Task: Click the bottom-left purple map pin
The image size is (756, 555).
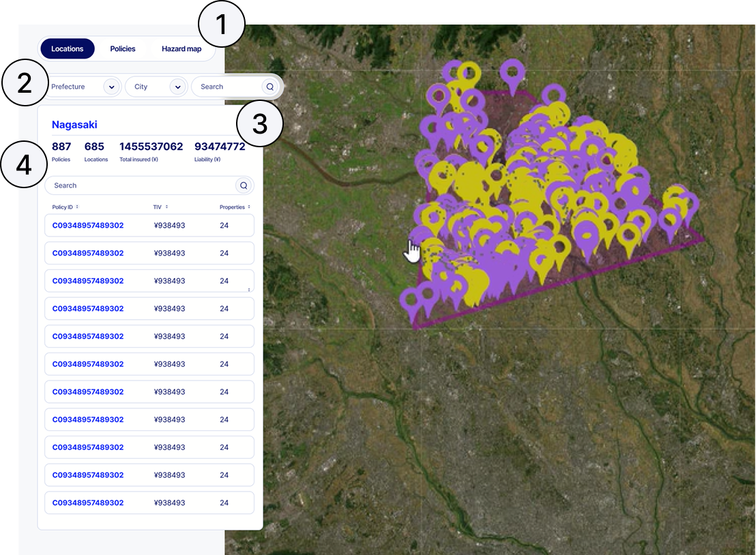Action: pos(409,298)
